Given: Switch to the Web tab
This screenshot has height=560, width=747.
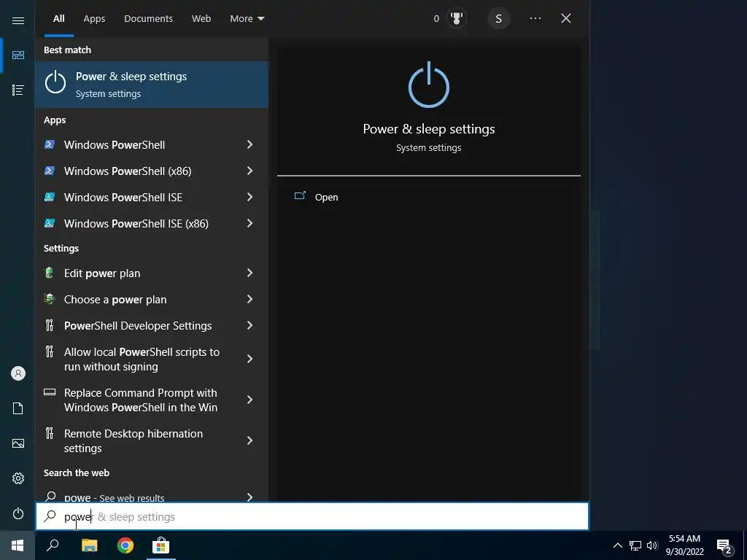Looking at the screenshot, I should [x=201, y=18].
